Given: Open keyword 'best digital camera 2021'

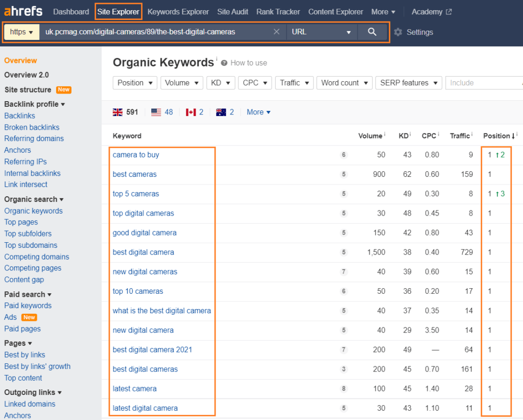Looking at the screenshot, I should pos(152,349).
